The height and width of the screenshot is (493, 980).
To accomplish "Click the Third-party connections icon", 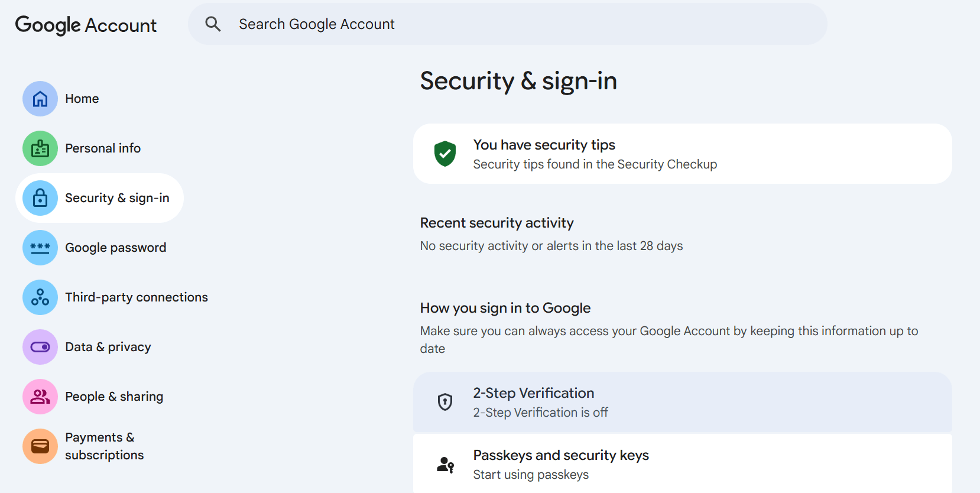I will coord(40,297).
